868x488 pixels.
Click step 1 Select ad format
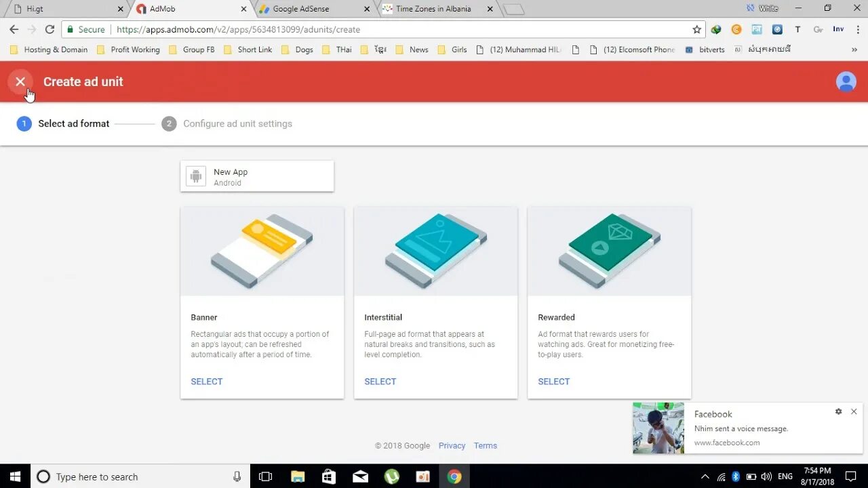[63, 123]
